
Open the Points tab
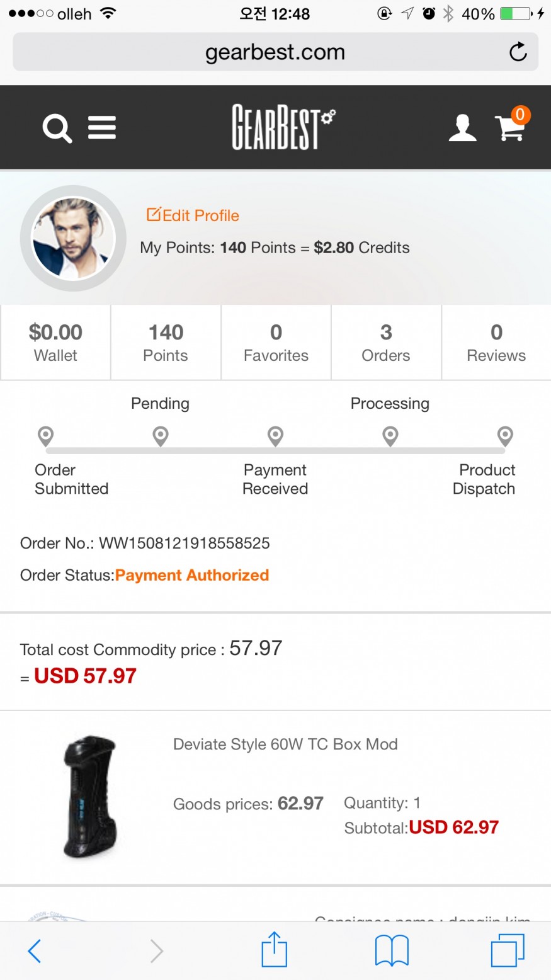[166, 343]
